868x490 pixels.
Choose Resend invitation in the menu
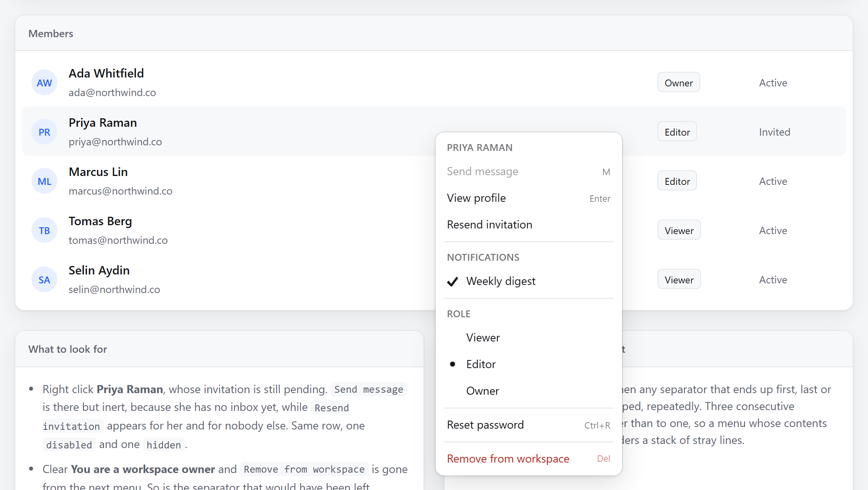528,225
